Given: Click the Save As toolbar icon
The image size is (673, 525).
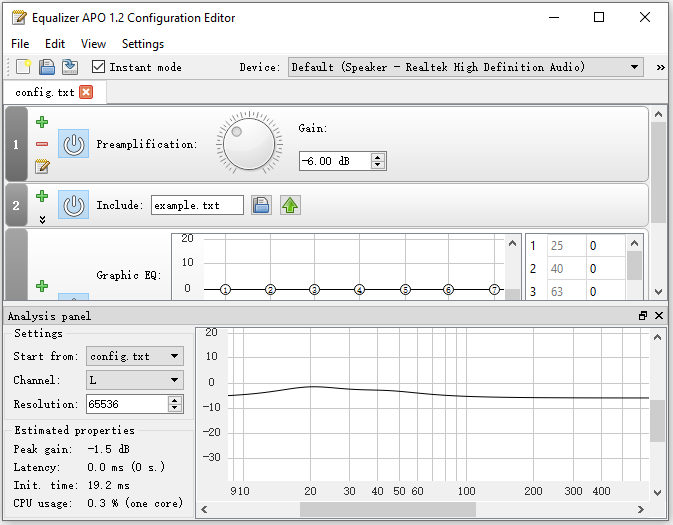Looking at the screenshot, I should tap(70, 67).
